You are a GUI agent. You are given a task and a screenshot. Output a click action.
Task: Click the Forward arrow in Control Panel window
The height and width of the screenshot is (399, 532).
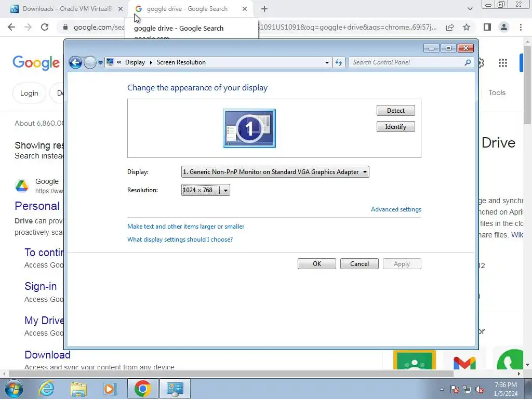coord(90,62)
